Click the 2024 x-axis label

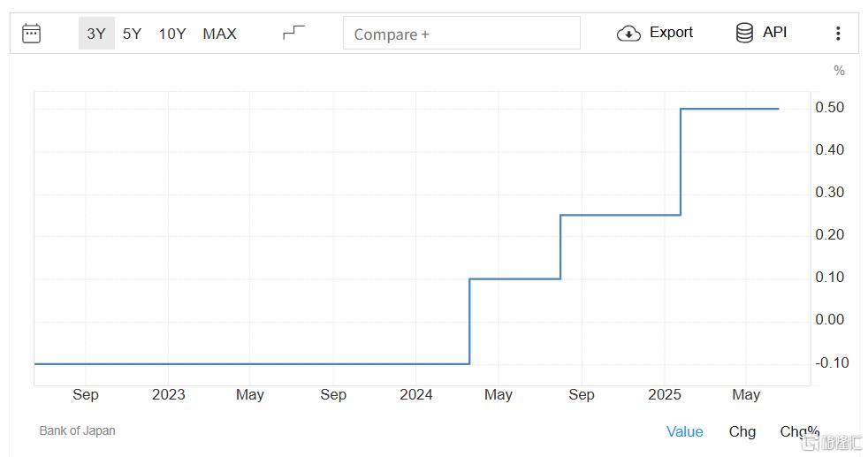[415, 394]
